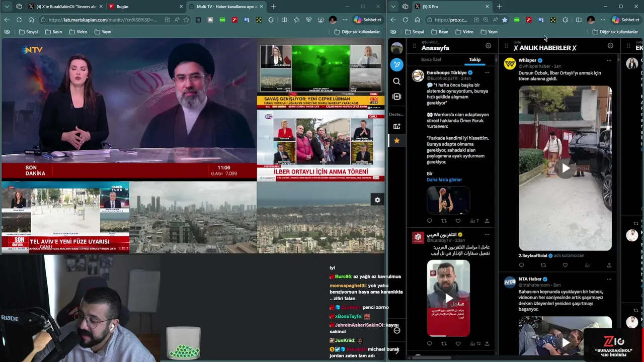644x362 pixels.
Task: Like the Whisper post about Dursun Özbek
Action: coord(565,265)
